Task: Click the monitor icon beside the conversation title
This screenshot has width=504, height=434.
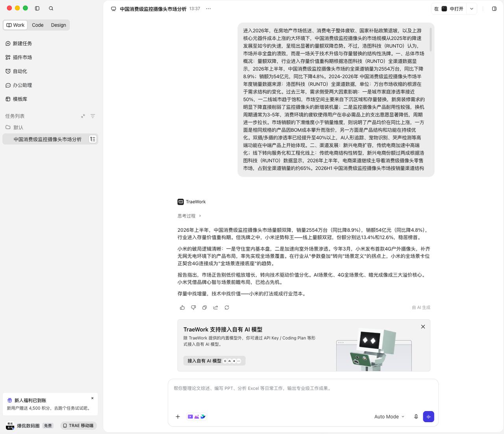Action: (x=113, y=9)
